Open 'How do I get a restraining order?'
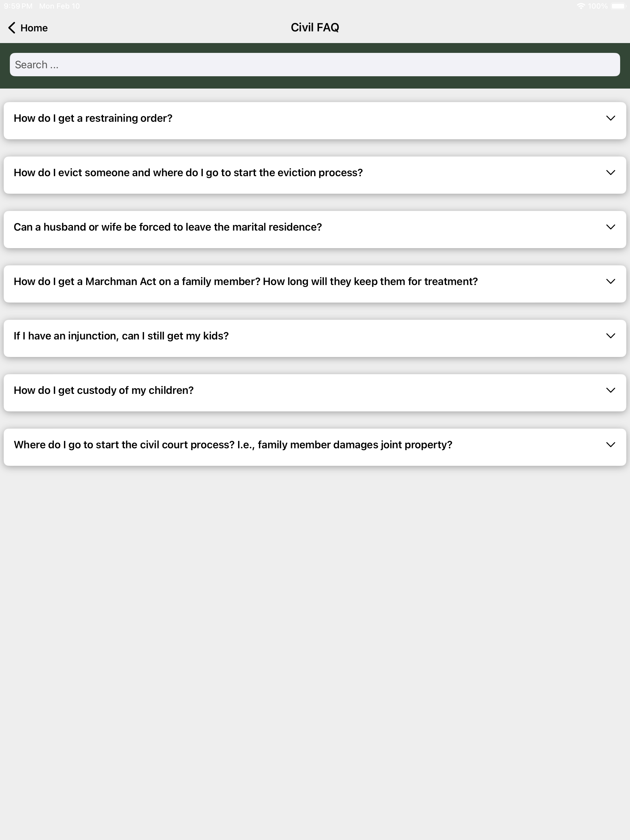Viewport: 630px width, 840px height. (x=315, y=121)
